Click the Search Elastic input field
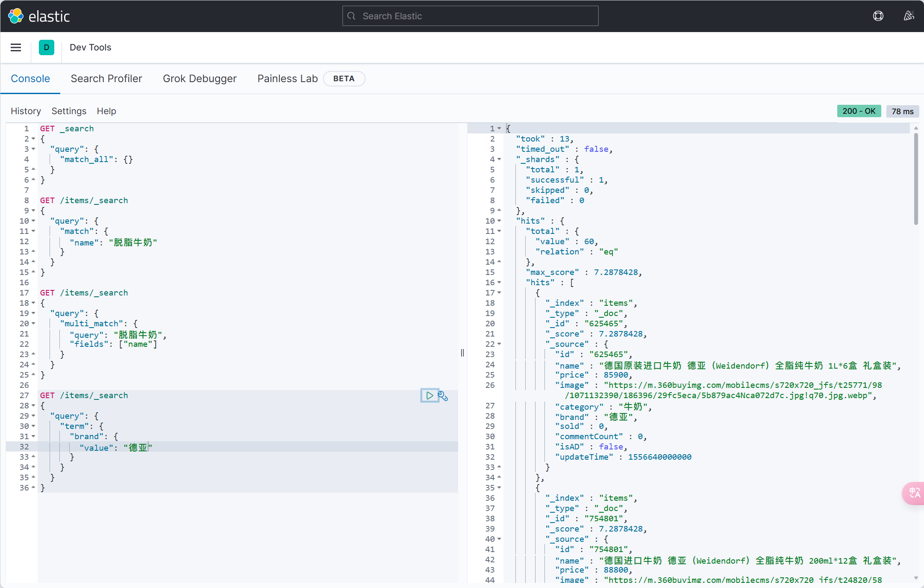 (470, 16)
